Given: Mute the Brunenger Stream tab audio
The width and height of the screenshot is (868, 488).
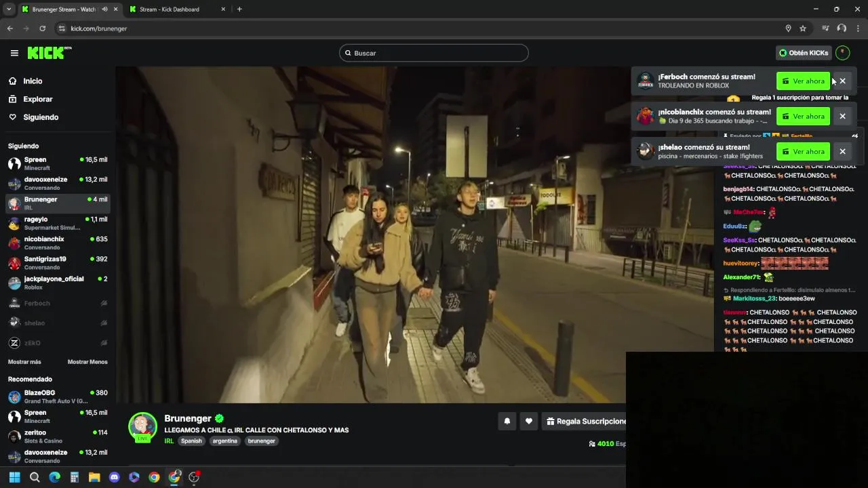Looking at the screenshot, I should pos(104,9).
